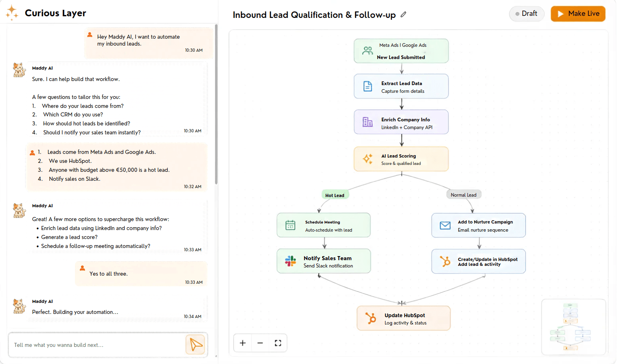The height and width of the screenshot is (364, 620).
Task: Click 'Which CRM do you use?' question
Action: tap(73, 114)
